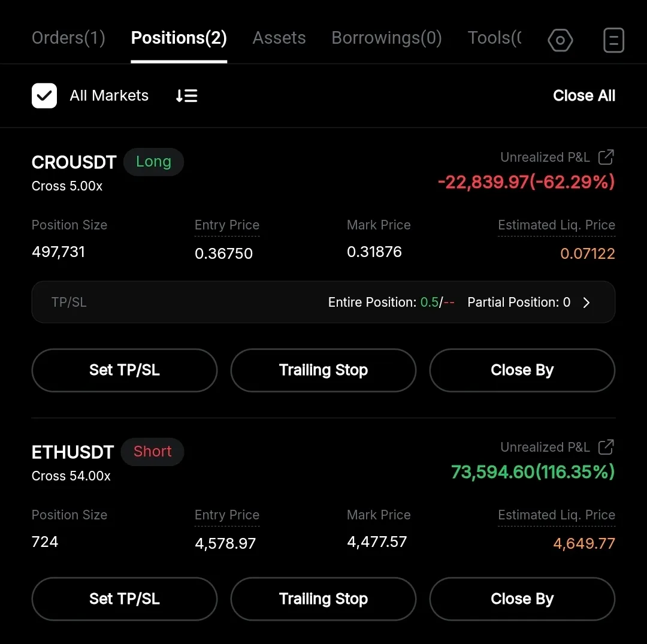
Task: Share CROUSDT unrealized P&L icon
Action: pyautogui.click(x=606, y=158)
